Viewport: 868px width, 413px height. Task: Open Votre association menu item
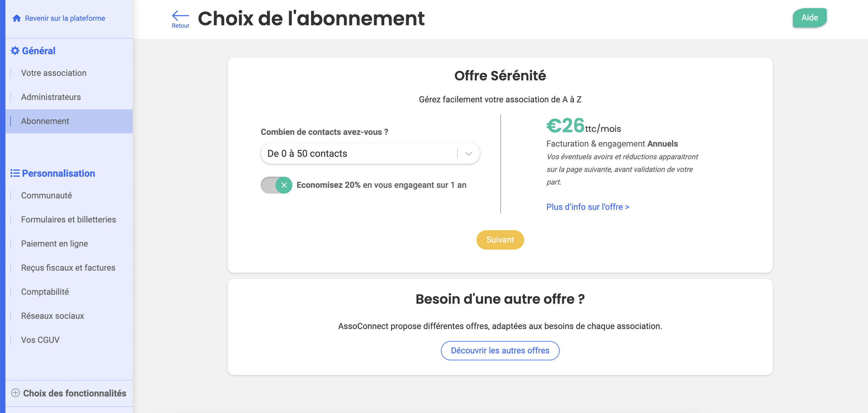[x=54, y=73]
